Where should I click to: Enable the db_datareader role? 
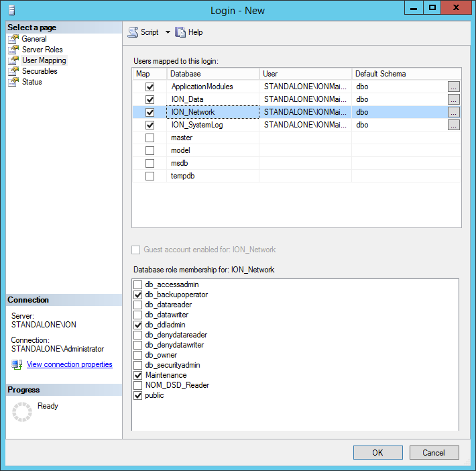pyautogui.click(x=138, y=305)
